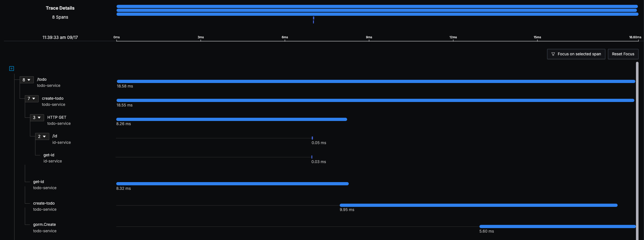Select the create-todo span lasting 9.95 ms
Screen dimensions: 644x240
pyautogui.click(x=44, y=203)
